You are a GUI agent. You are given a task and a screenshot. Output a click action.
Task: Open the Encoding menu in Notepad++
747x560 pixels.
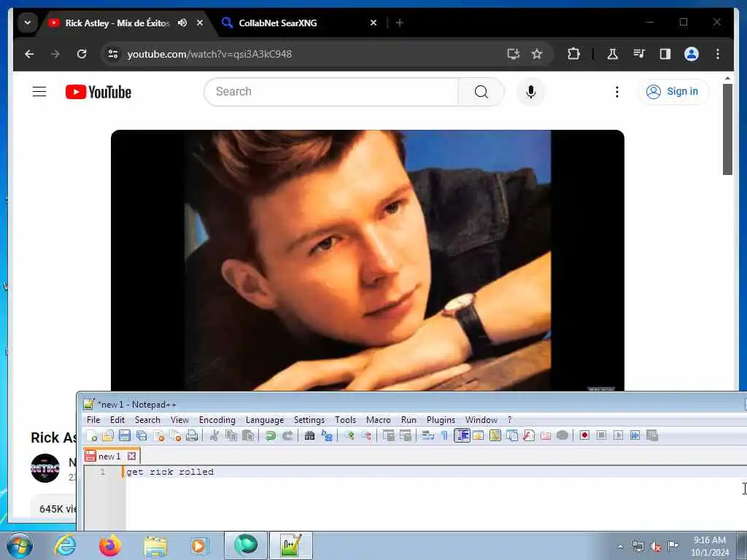tap(217, 420)
